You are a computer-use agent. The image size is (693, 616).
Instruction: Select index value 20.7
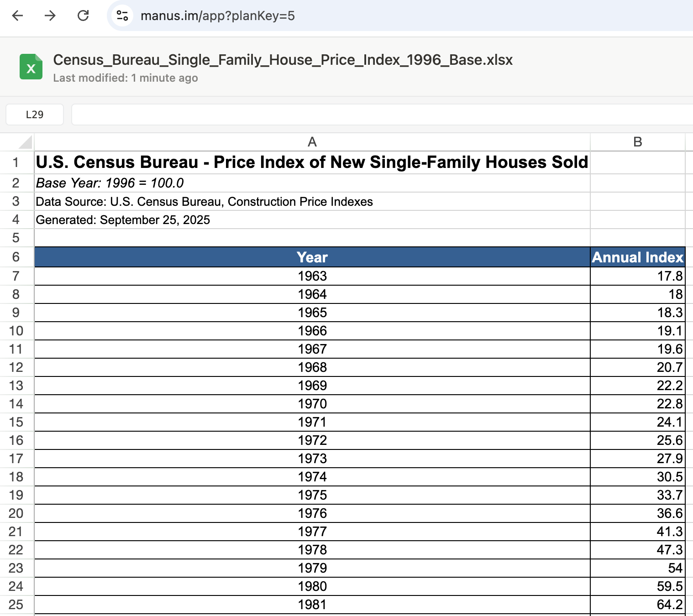tap(638, 367)
